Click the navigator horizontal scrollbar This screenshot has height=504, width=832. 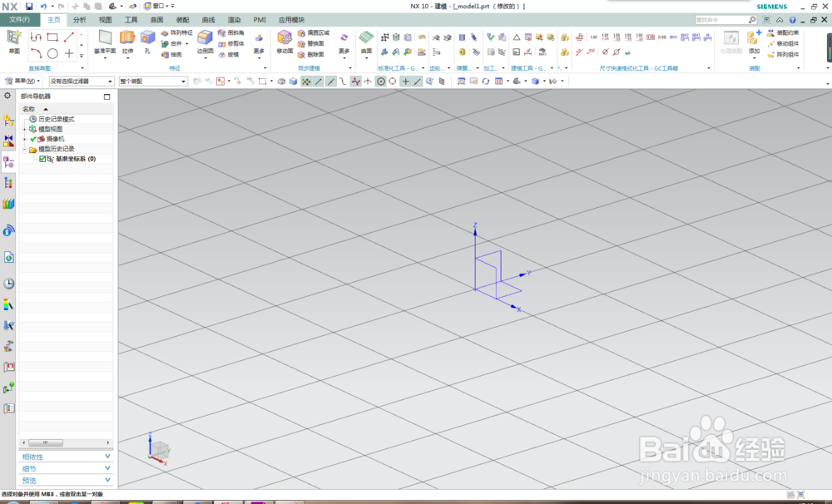point(66,442)
